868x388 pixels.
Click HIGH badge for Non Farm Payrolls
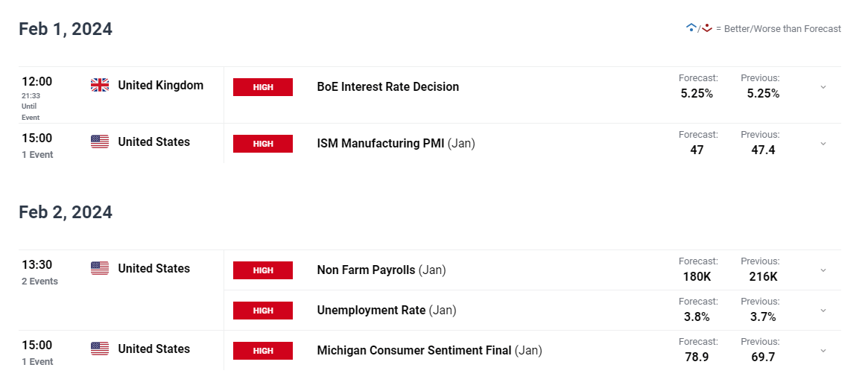[263, 270]
